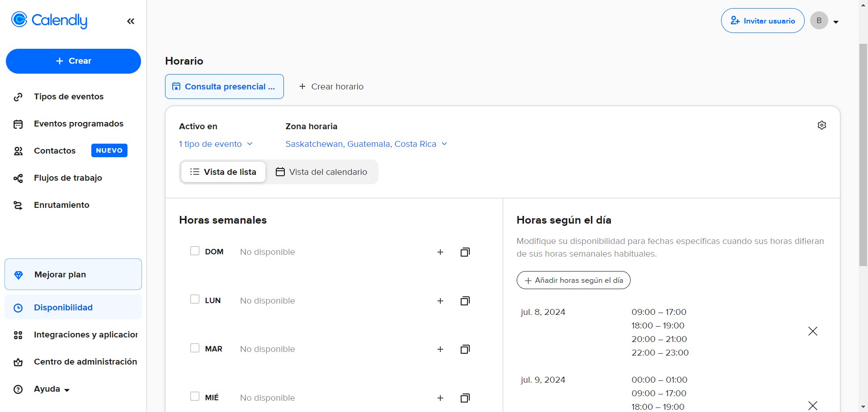Viewport: 868px width, 412px height.
Task: Copy DOM availability using the copy icon
Action: pyautogui.click(x=465, y=252)
